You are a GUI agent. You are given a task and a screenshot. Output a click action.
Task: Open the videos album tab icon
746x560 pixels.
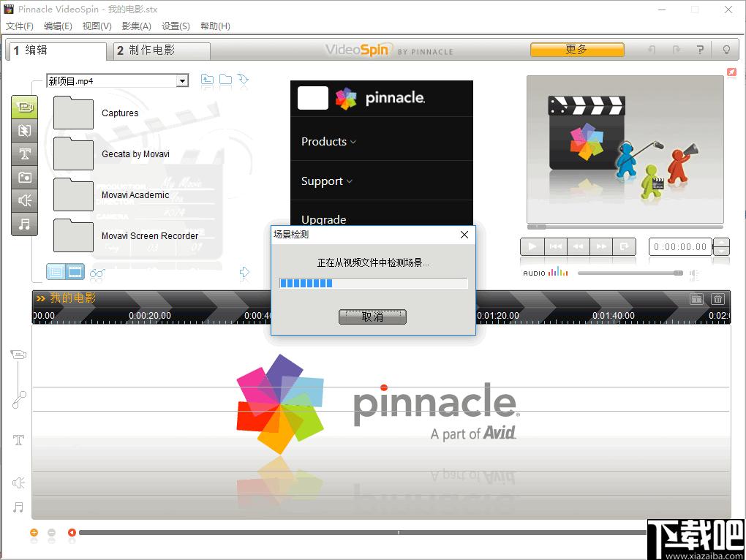click(24, 107)
